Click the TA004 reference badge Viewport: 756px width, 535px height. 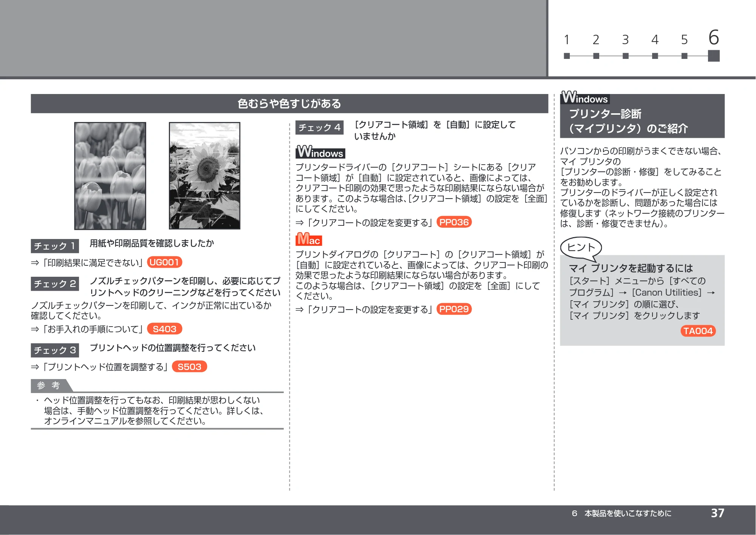698,331
